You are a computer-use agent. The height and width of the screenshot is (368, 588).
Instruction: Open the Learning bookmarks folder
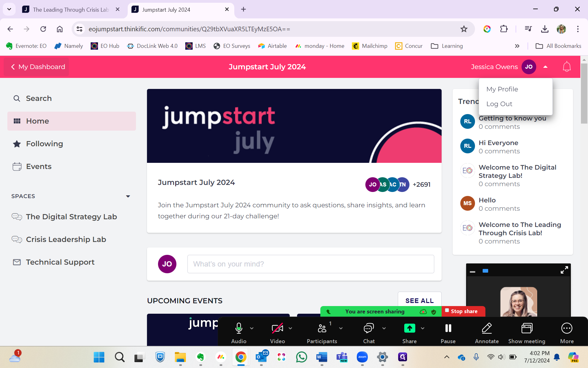447,46
